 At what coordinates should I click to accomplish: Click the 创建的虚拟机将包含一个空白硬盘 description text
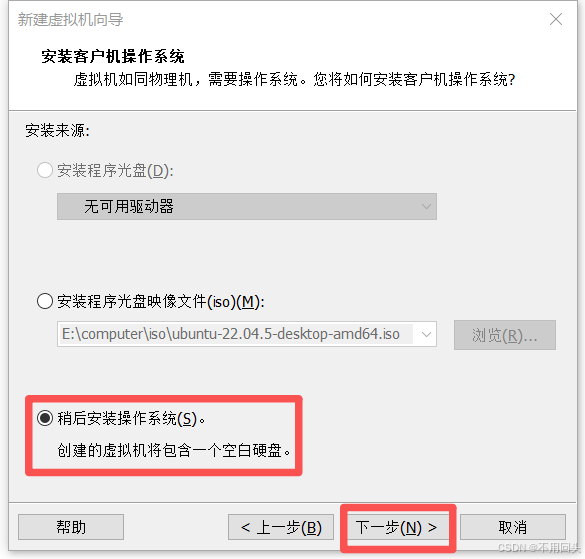174,450
